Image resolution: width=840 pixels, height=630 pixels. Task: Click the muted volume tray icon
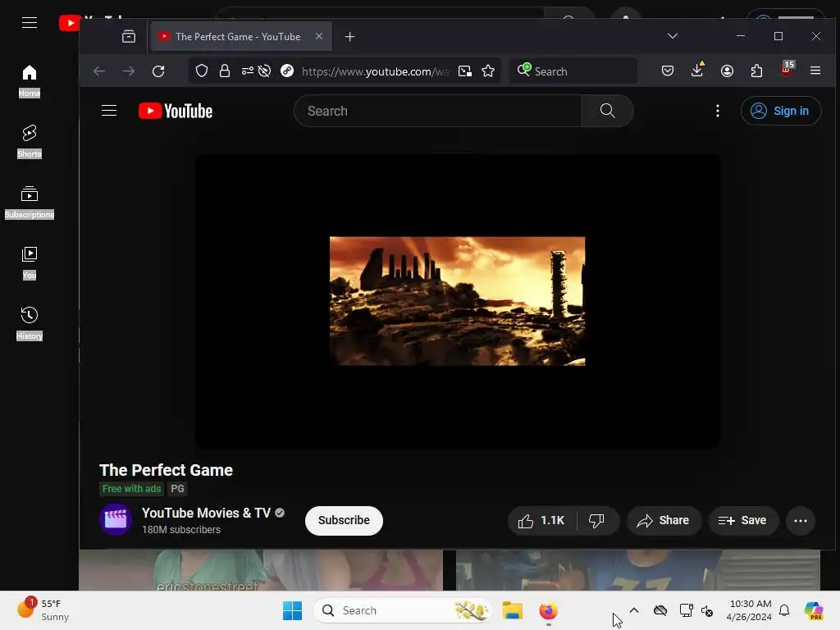tap(707, 610)
